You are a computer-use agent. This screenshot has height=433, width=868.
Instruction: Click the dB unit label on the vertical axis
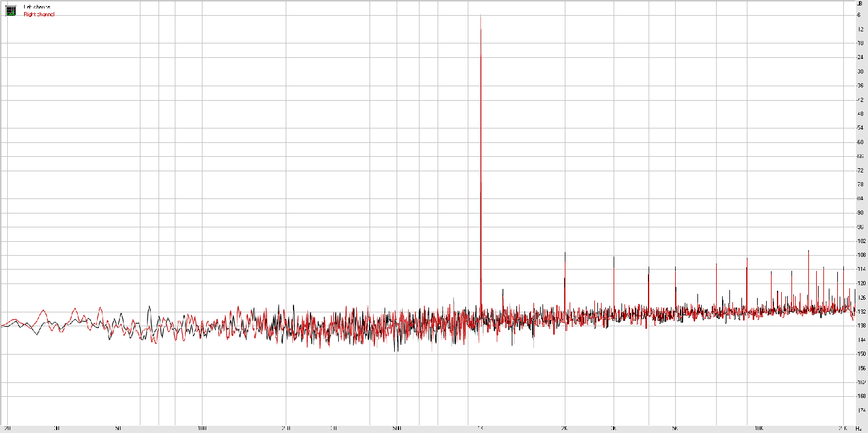(859, 4)
